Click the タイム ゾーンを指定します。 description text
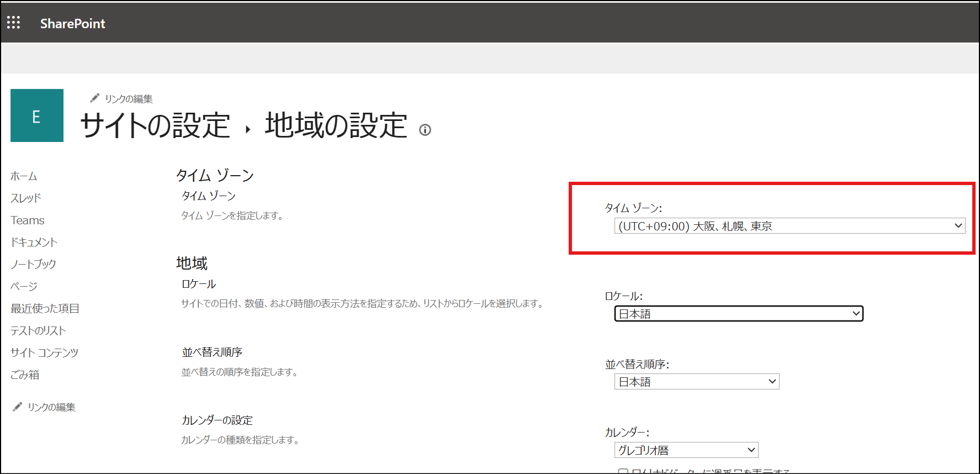Image resolution: width=980 pixels, height=474 pixels. (232, 215)
